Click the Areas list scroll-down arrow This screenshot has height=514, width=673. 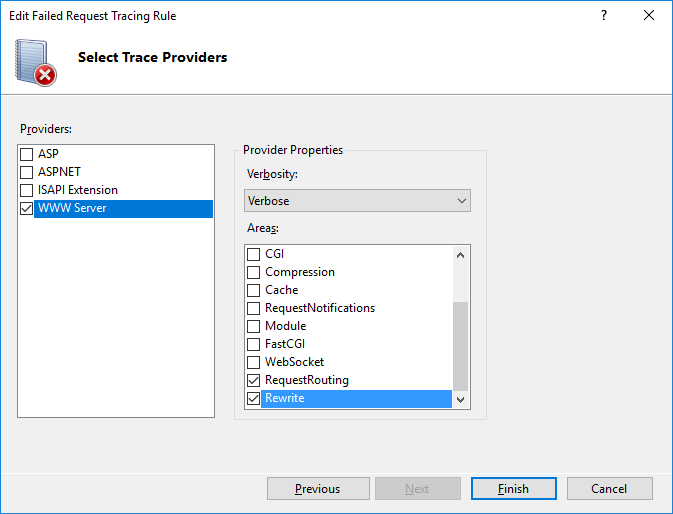(x=461, y=399)
